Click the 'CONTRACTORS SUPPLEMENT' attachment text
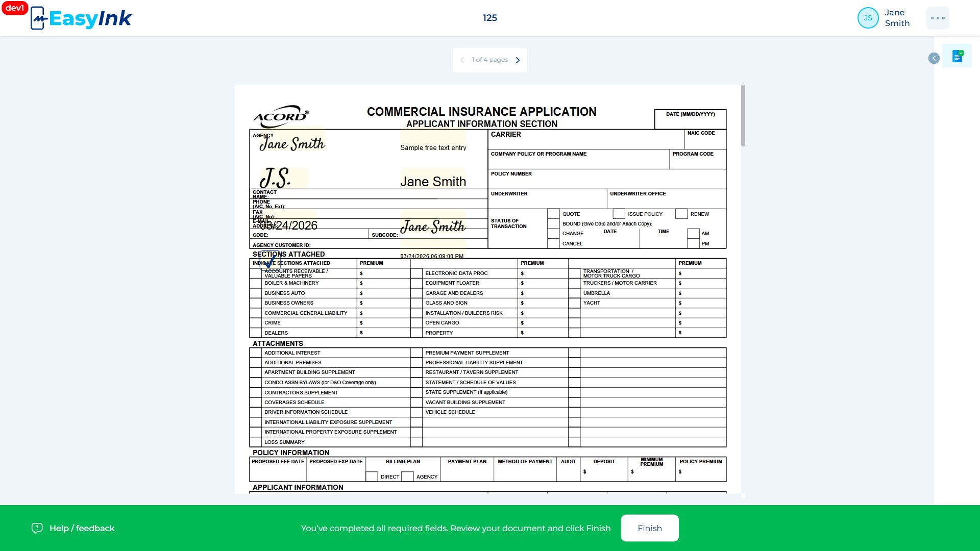 tap(301, 393)
